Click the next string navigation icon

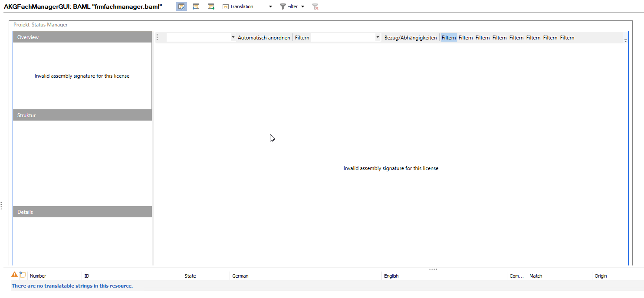click(211, 7)
